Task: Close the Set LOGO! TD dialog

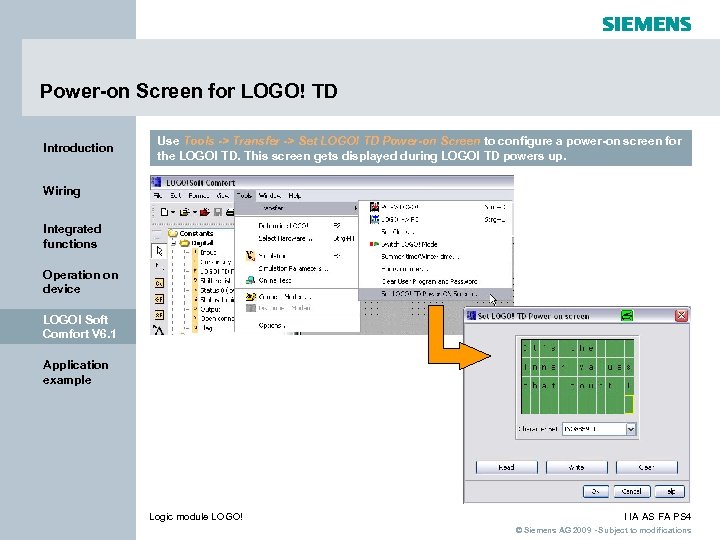Action: click(681, 315)
